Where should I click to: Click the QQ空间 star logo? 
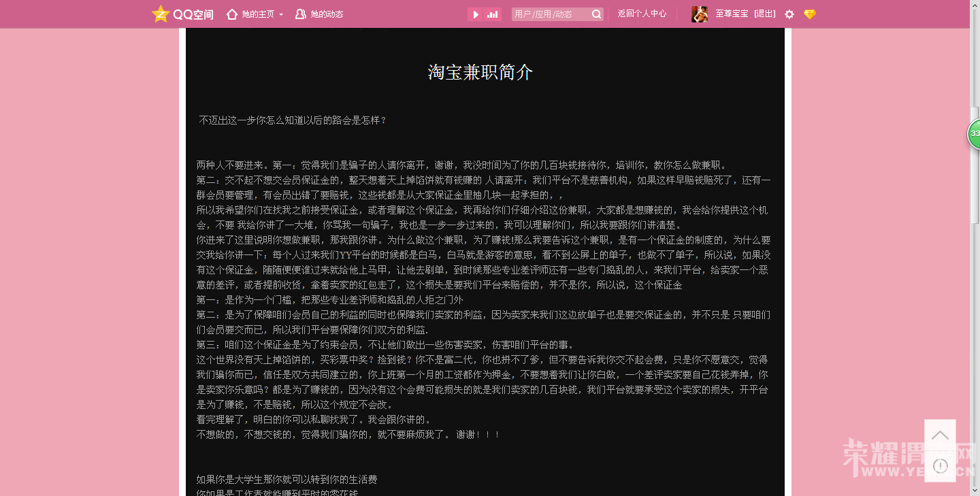click(160, 14)
